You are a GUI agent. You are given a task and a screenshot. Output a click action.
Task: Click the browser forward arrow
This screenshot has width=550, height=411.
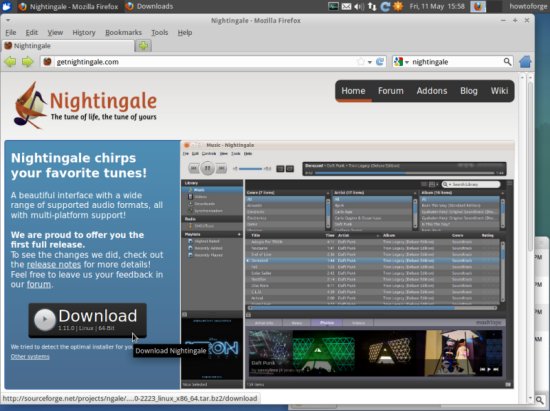27,62
